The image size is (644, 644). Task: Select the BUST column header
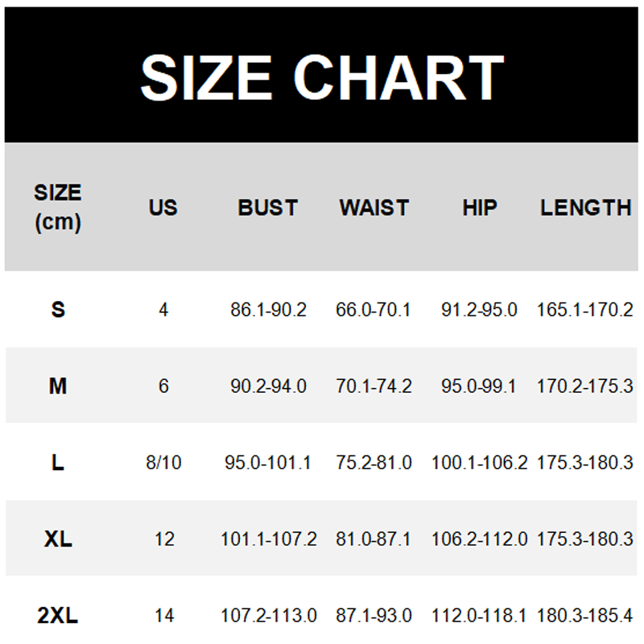(x=268, y=208)
